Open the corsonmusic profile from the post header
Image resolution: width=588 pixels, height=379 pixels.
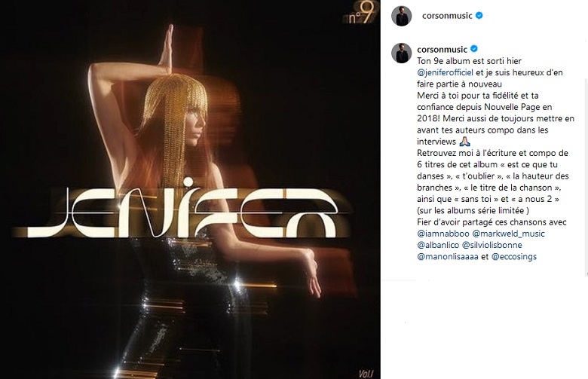point(447,16)
